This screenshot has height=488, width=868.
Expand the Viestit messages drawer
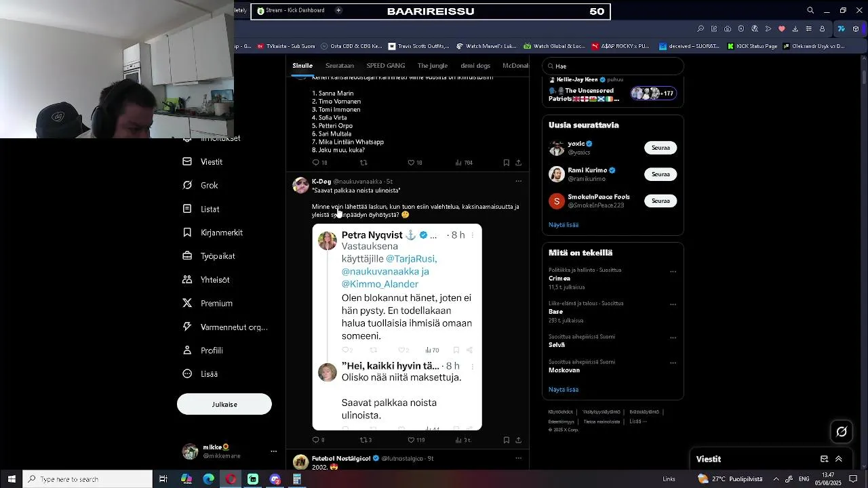point(839,459)
